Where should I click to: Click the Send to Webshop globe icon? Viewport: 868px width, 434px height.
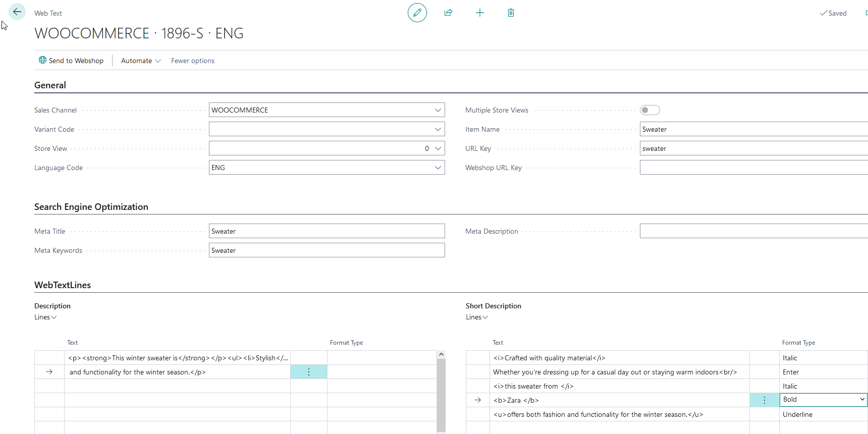pyautogui.click(x=43, y=60)
